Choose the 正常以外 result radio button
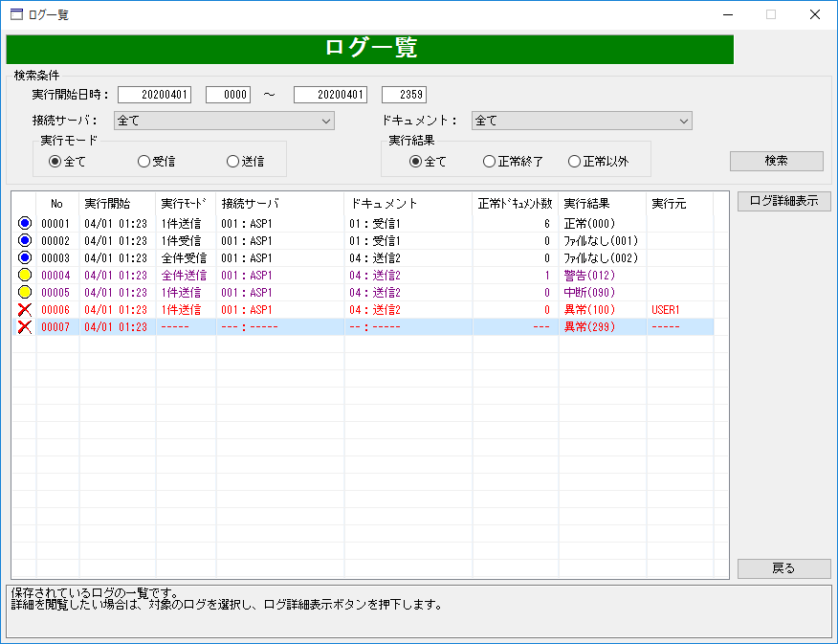 pyautogui.click(x=574, y=162)
